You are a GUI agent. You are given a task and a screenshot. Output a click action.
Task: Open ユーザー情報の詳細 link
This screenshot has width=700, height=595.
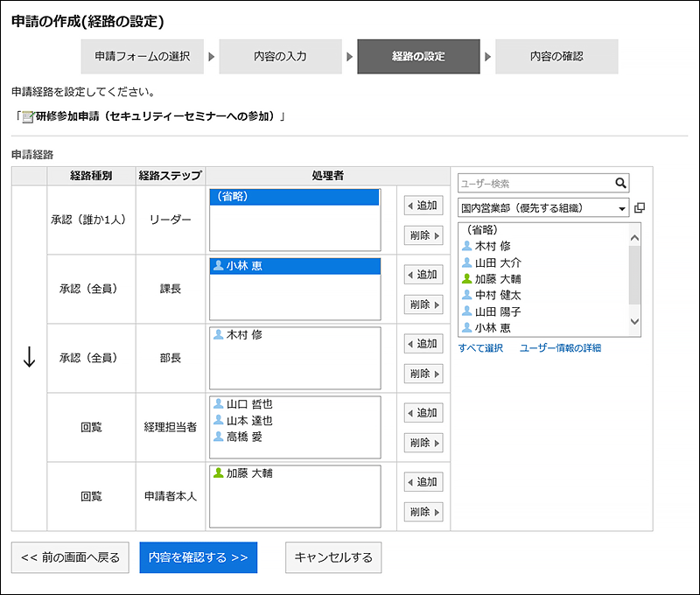tap(560, 348)
